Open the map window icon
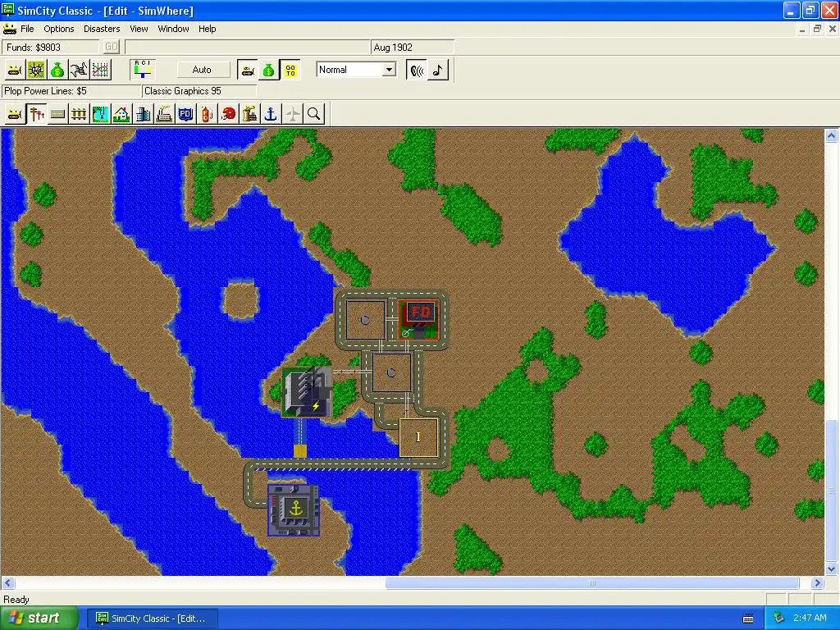Image resolution: width=840 pixels, height=630 pixels. point(36,71)
